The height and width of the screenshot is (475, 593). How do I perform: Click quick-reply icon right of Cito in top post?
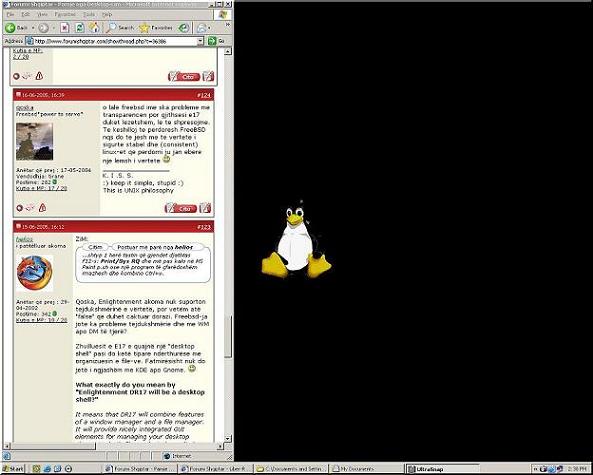click(x=208, y=76)
